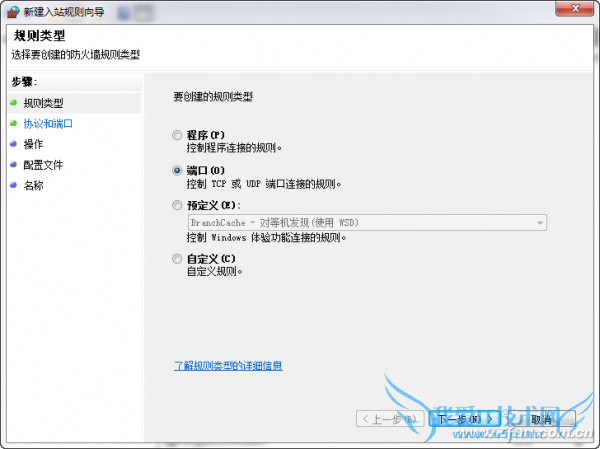
Task: Click the text 控制 TCP 或 UDP 端口连接的规则。
Action: (264, 184)
